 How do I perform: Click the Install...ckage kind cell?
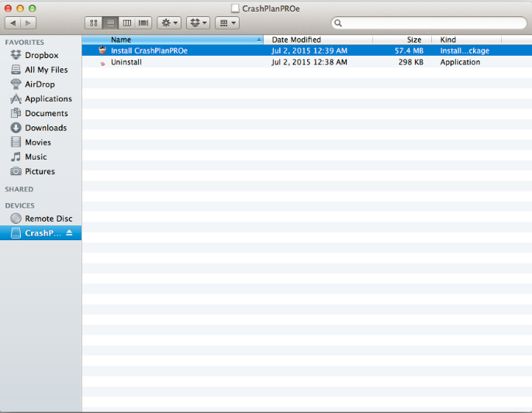click(x=465, y=51)
